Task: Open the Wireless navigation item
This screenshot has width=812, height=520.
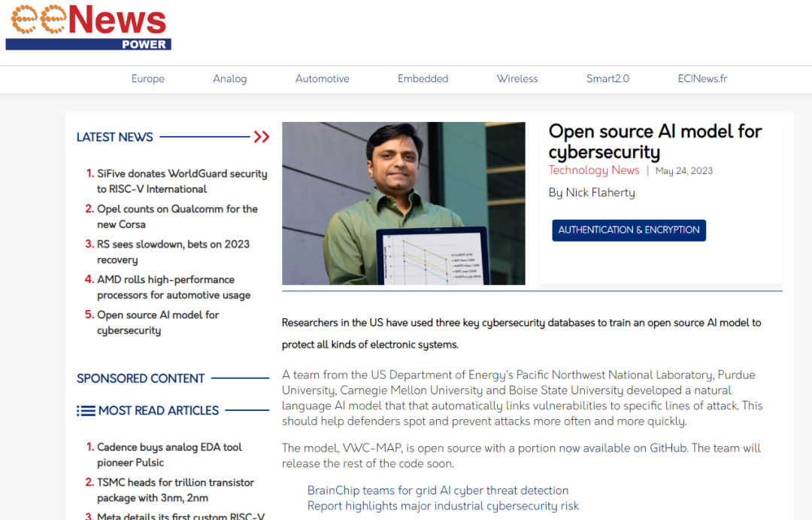Action: tap(517, 79)
